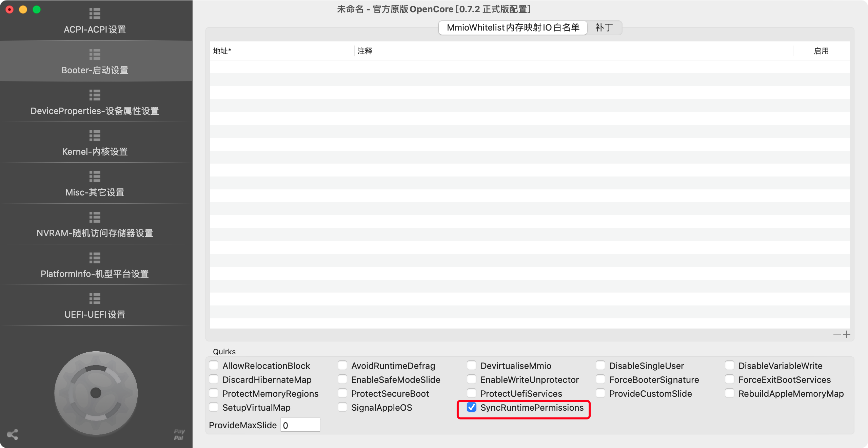Select MmioWhitelist 内存映射IO白名单 tab
The height and width of the screenshot is (448, 868).
513,27
